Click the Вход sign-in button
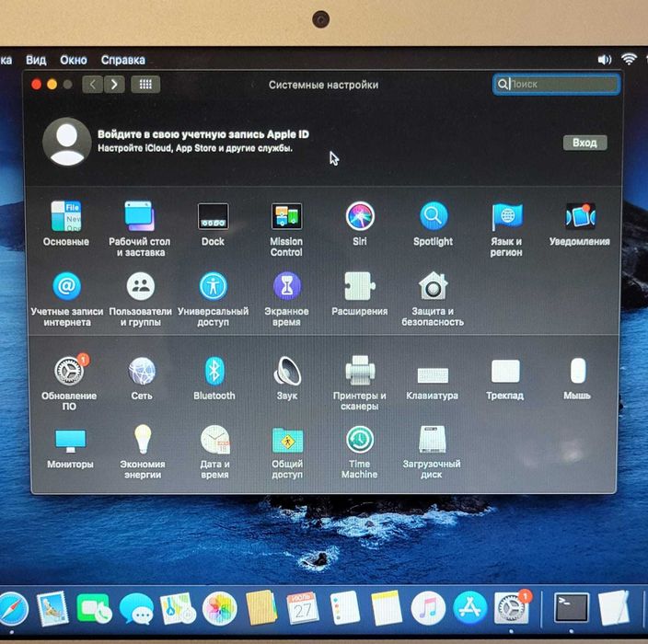 (584, 143)
